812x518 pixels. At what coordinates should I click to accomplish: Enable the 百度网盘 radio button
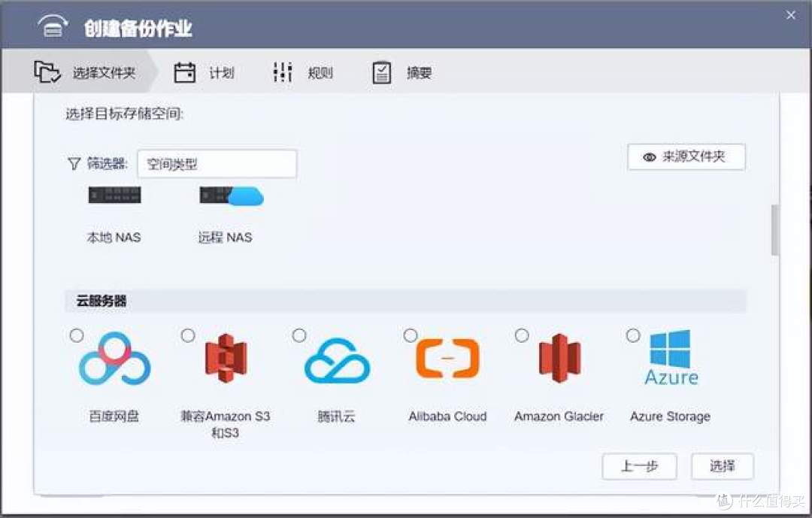[77, 335]
